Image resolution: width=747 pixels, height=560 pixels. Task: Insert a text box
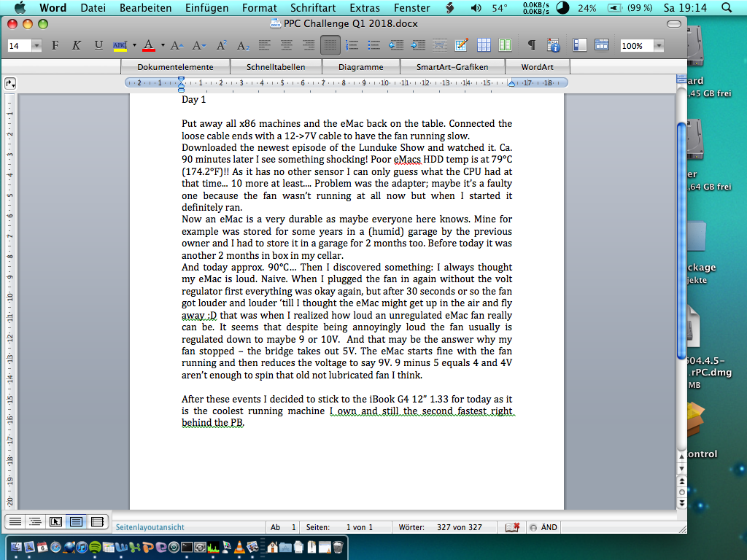pos(440,45)
